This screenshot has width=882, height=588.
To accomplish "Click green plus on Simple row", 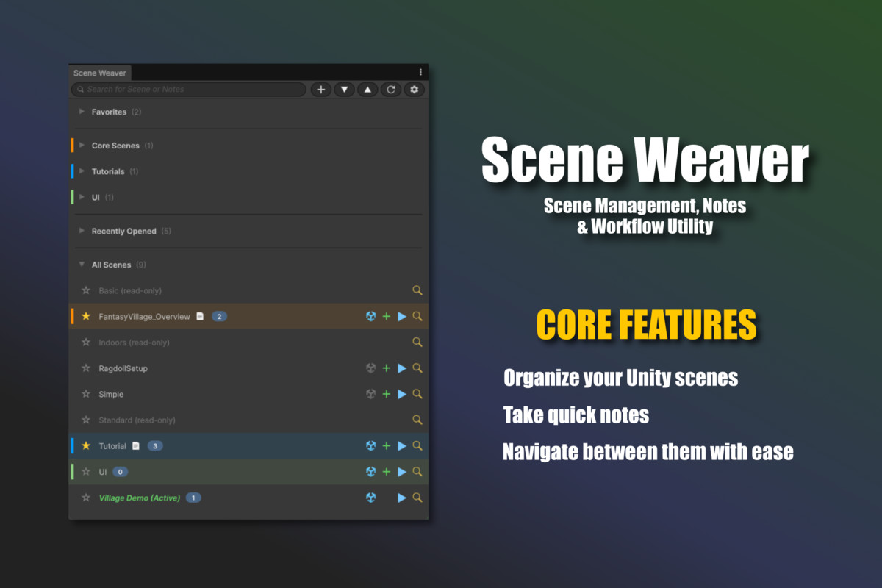I will pyautogui.click(x=387, y=394).
